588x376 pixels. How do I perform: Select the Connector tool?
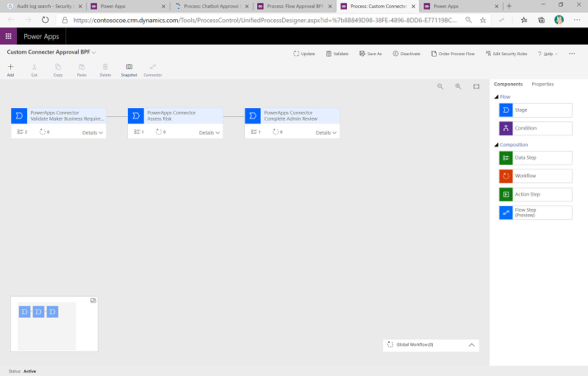pos(153,70)
